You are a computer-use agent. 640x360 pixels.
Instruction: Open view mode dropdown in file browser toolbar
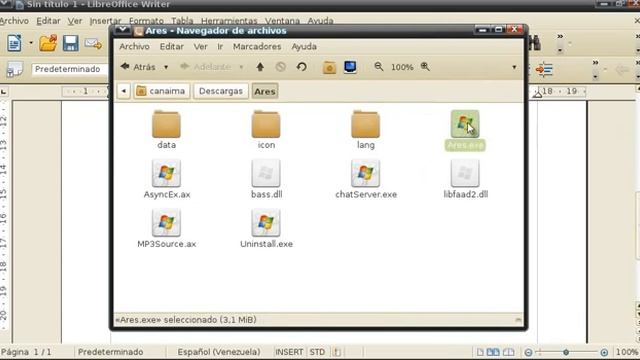(x=514, y=67)
